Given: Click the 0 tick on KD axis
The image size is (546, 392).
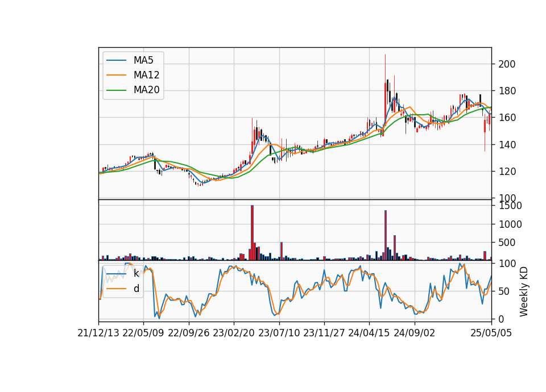Looking at the screenshot, I should coord(501,319).
